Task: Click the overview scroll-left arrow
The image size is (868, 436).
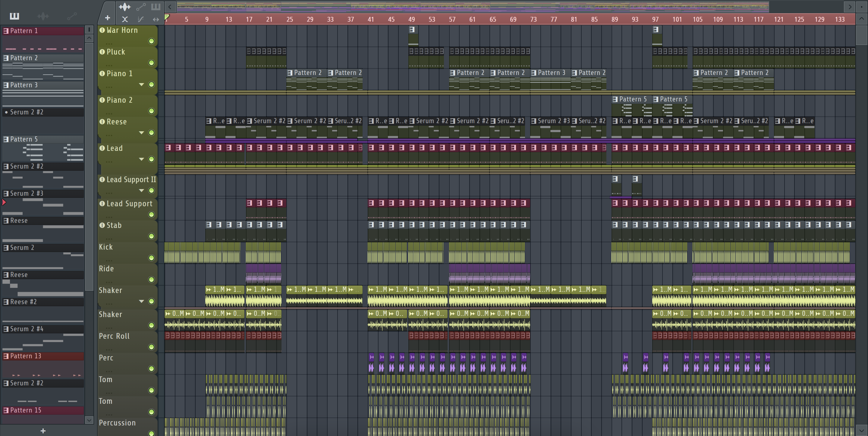Action: 170,6
